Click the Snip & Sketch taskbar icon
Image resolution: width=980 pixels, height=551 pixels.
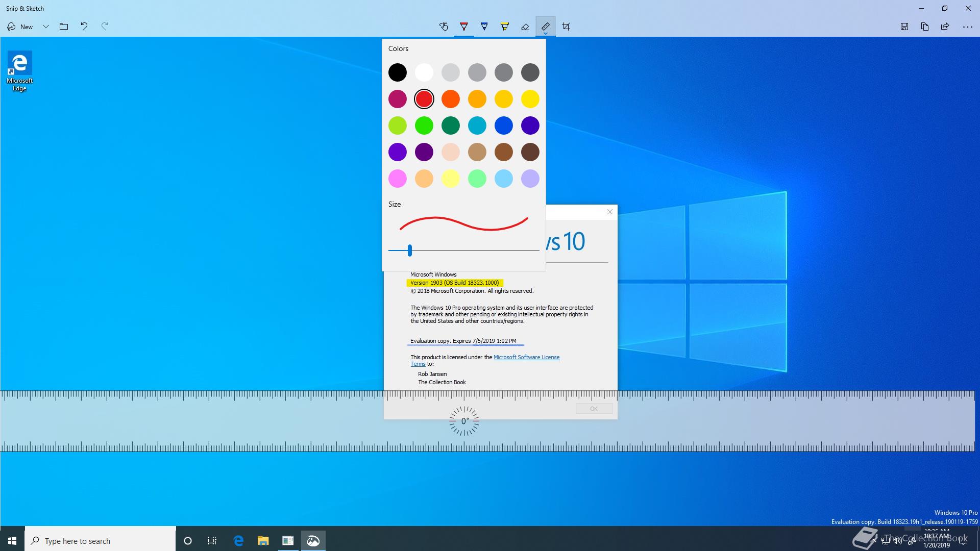(x=313, y=541)
